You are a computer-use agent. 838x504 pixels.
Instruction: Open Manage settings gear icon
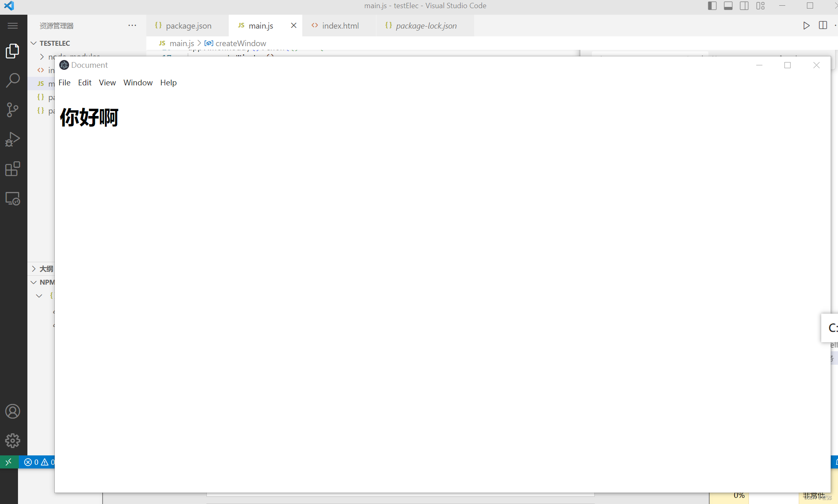13,441
